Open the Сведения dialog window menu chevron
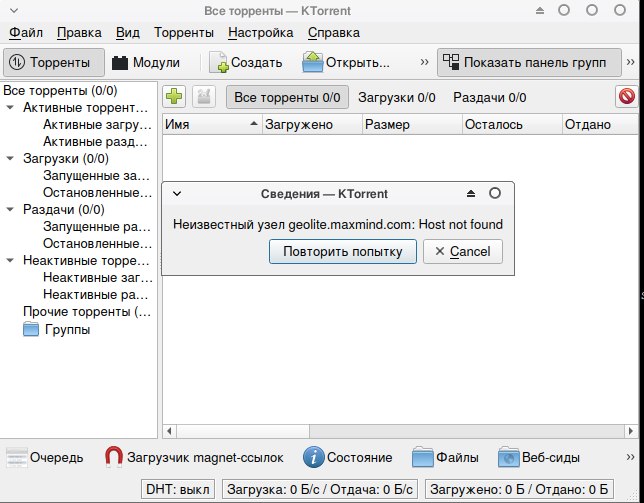The width and height of the screenshot is (644, 503). pyautogui.click(x=177, y=193)
